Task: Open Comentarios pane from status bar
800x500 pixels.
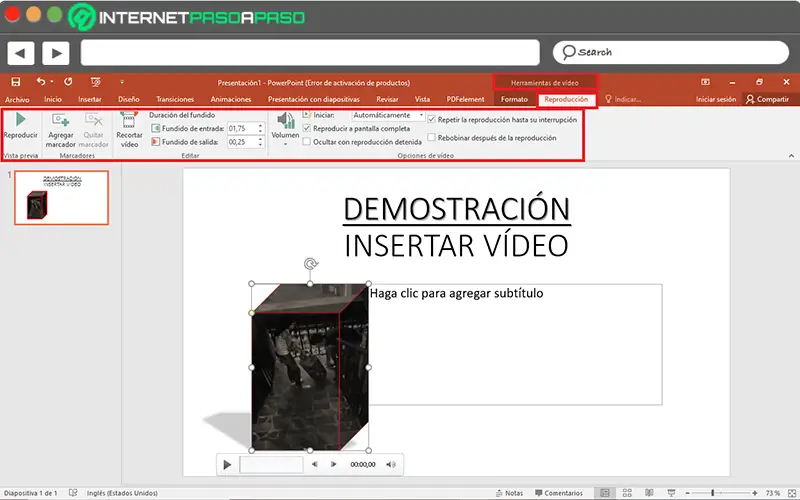Action: click(559, 493)
